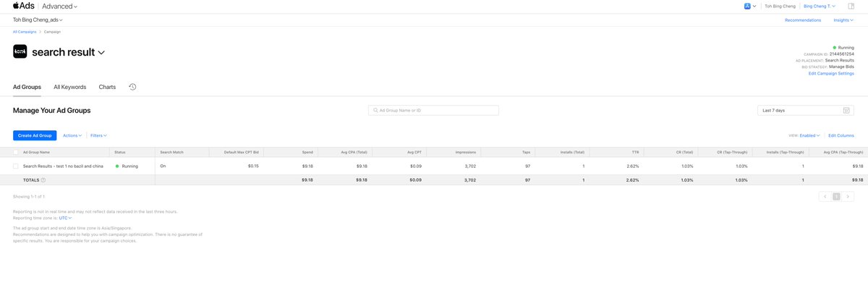The width and height of the screenshot is (868, 283).
Task: Switch to the Ad Groups tab
Action: coord(27,87)
